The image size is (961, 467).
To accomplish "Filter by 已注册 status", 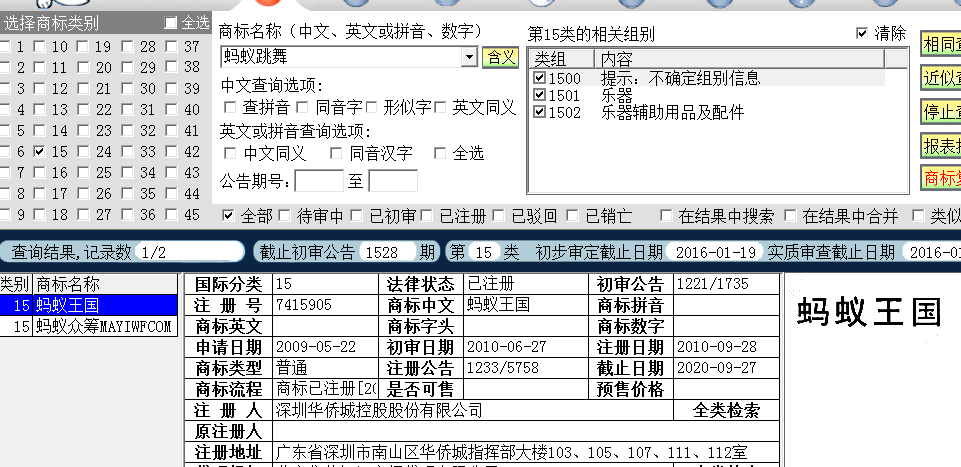I will tap(427, 216).
